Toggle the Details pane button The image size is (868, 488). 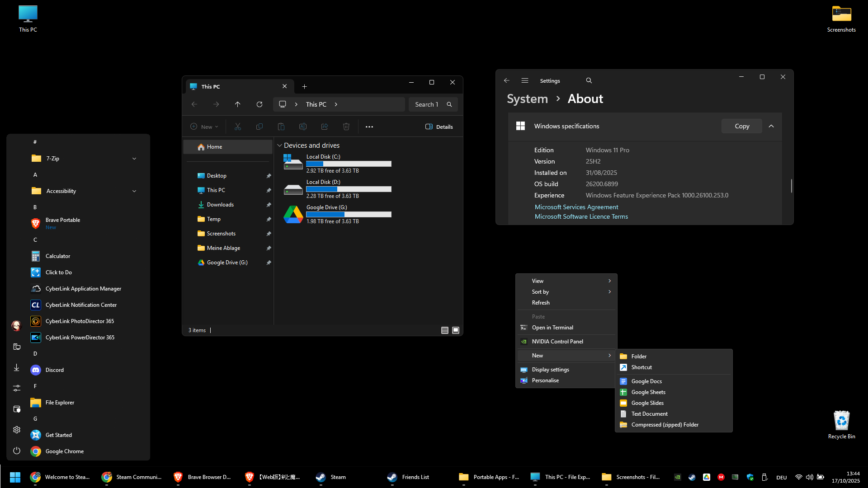point(439,127)
